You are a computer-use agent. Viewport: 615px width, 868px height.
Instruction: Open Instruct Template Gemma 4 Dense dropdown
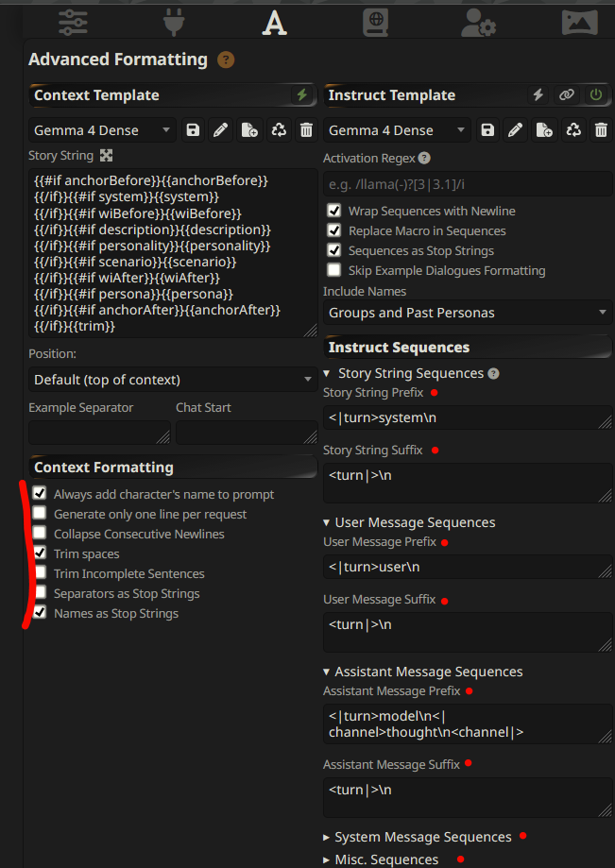point(397,130)
